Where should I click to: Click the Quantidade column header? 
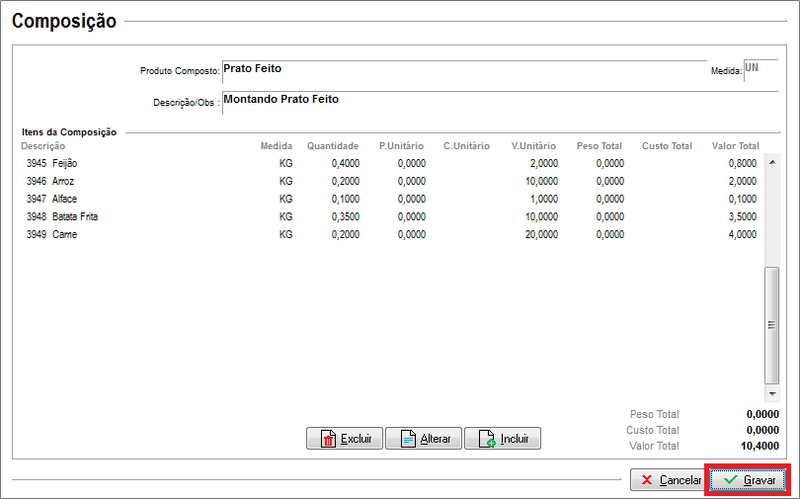332,146
